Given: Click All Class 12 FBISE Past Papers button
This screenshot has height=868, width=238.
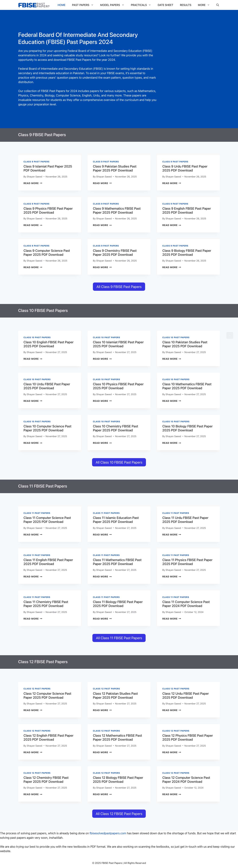Looking at the screenshot, I should (x=119, y=814).
